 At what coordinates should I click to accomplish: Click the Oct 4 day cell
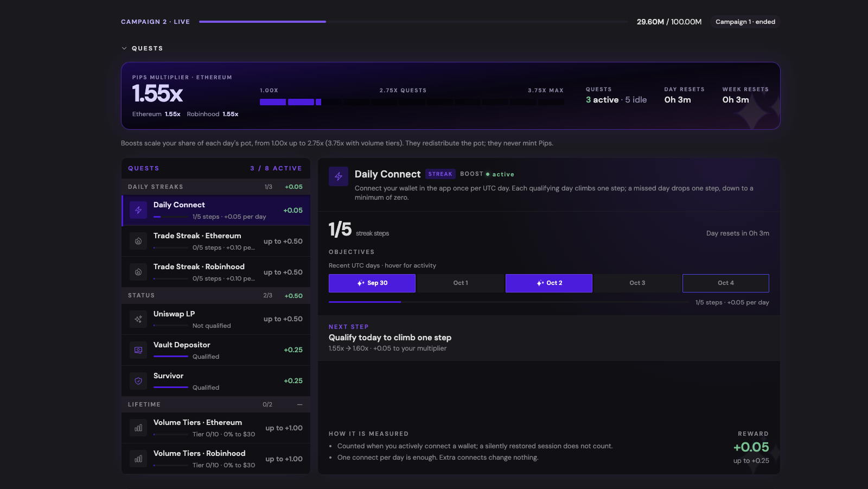click(726, 283)
